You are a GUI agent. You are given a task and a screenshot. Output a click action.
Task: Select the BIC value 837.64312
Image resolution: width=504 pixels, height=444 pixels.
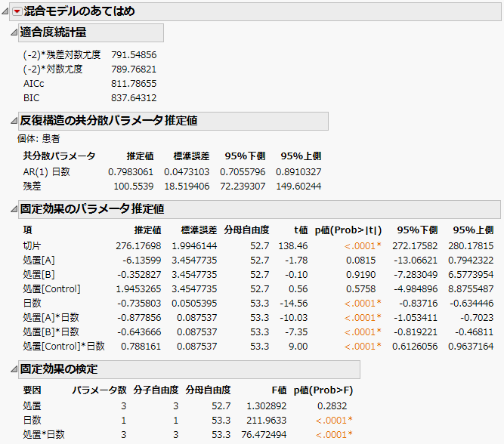[134, 97]
